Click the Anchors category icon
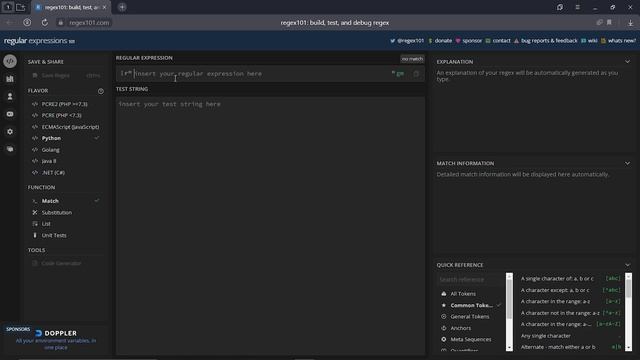Viewport: 640px width, 360px height. [x=444, y=328]
